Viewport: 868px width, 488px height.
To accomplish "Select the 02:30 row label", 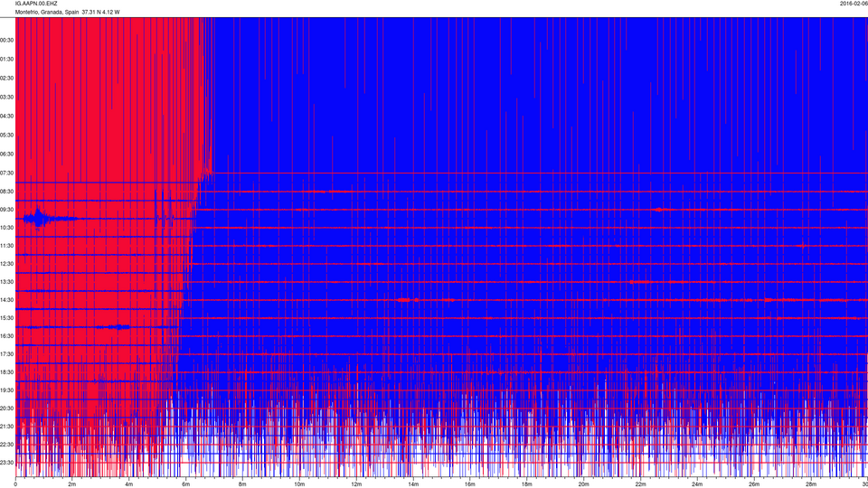I will point(6,79).
